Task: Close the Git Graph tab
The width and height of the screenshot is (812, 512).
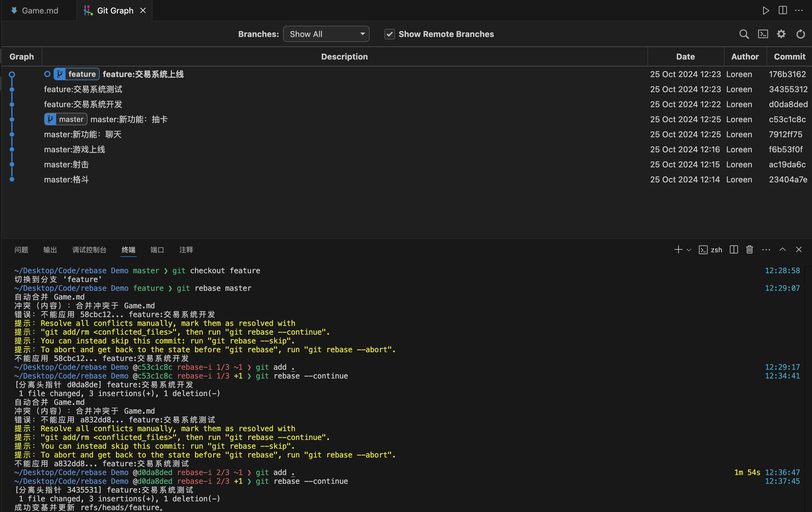Action: point(143,10)
